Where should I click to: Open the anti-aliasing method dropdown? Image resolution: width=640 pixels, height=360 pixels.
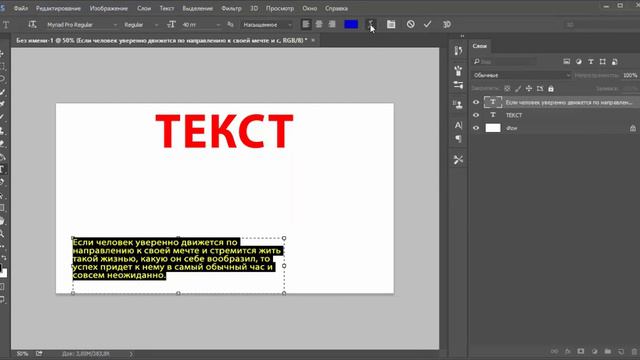(x=267, y=25)
